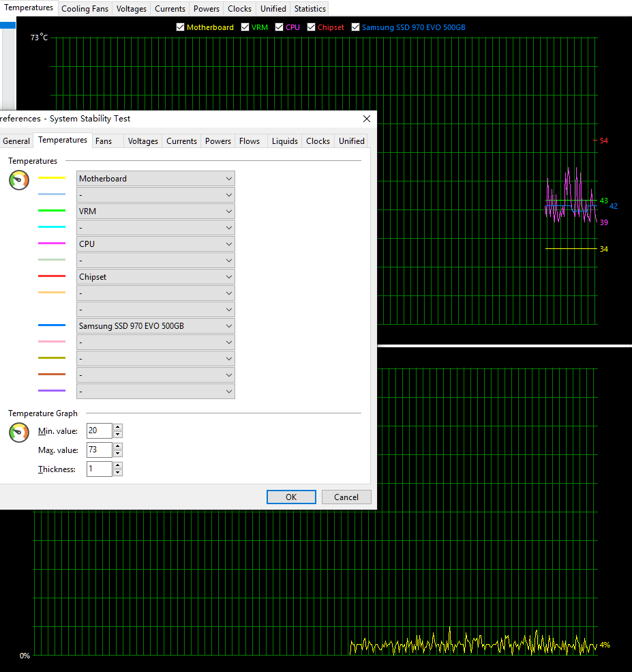Viewport: 632px width, 672px height.
Task: Open the Motherboard sensor dropdown
Action: 155,179
